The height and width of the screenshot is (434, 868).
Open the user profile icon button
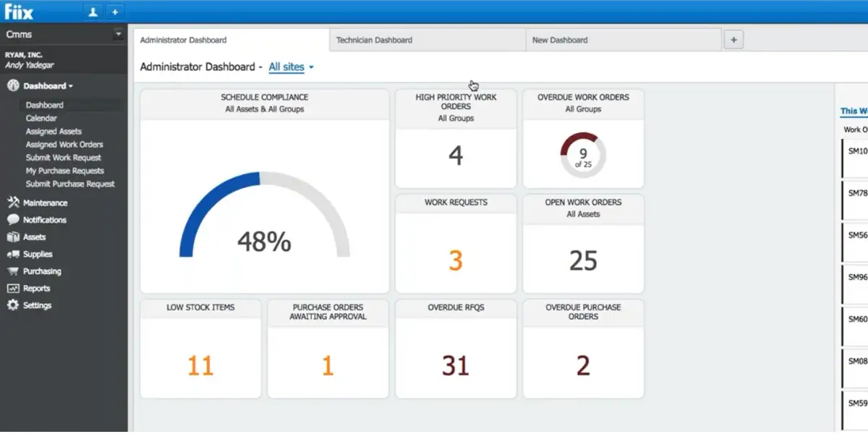click(x=93, y=12)
